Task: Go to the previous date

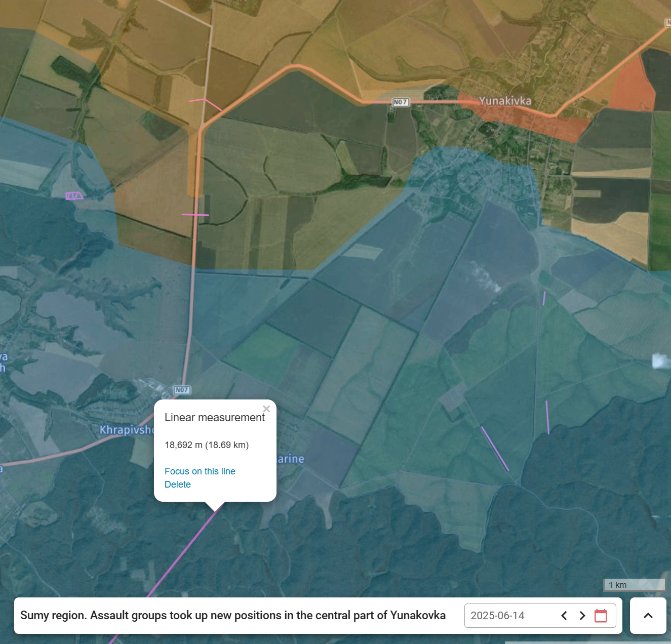Action: (x=564, y=616)
